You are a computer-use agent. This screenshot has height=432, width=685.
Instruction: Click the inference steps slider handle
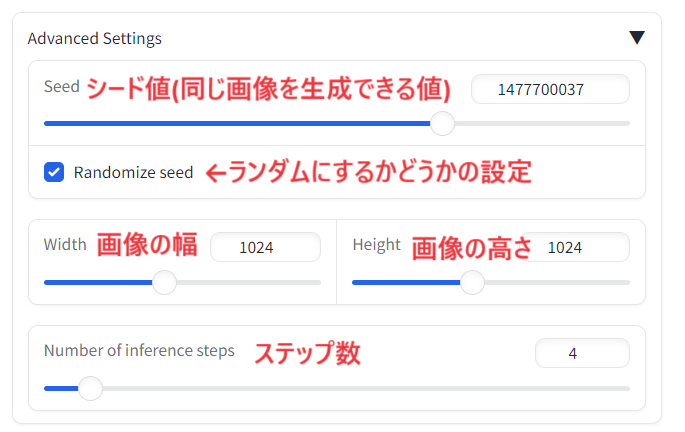click(x=90, y=388)
